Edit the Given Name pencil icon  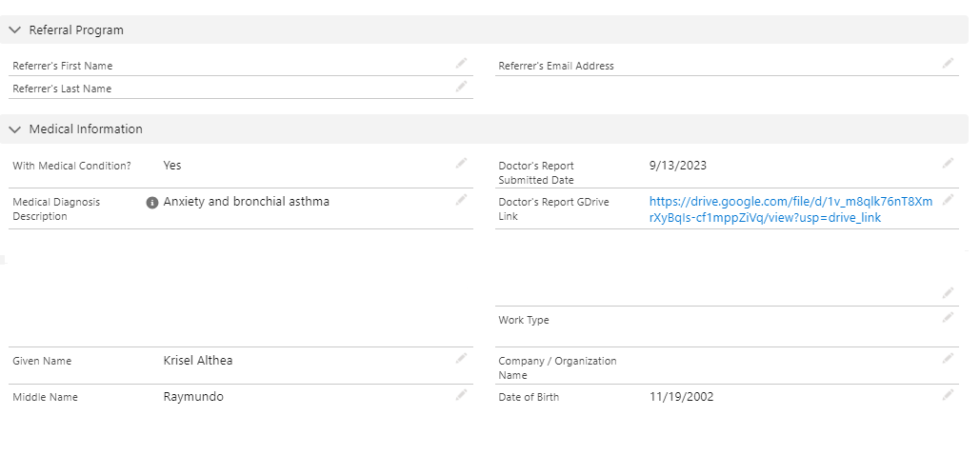tap(461, 358)
